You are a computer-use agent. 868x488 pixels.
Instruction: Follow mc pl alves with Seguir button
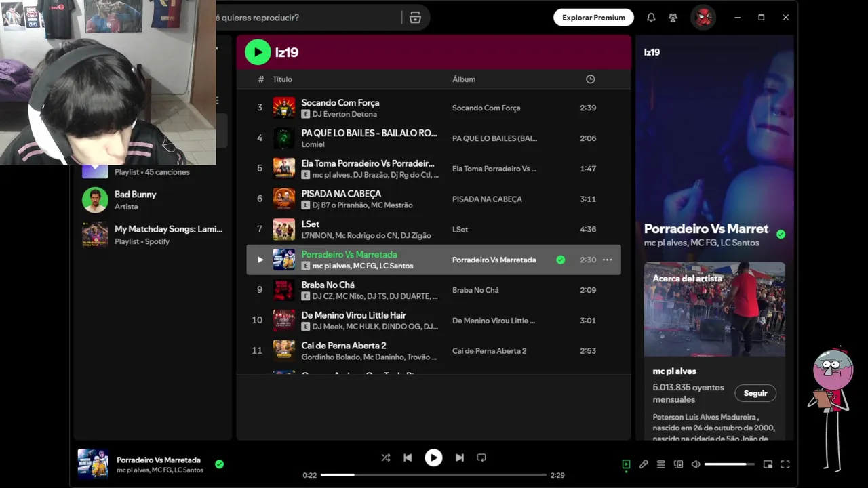tap(755, 393)
